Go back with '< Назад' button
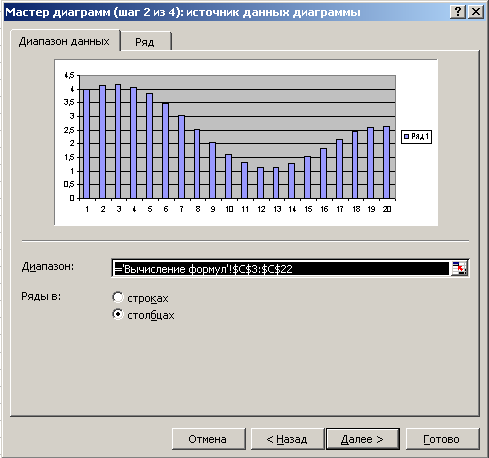Screen dimensions: 489x458 [x=287, y=439]
